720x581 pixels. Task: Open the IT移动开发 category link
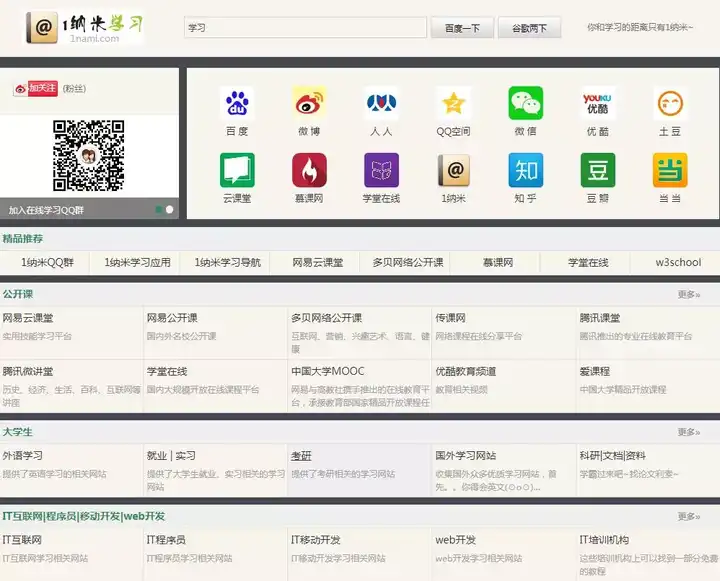315,540
